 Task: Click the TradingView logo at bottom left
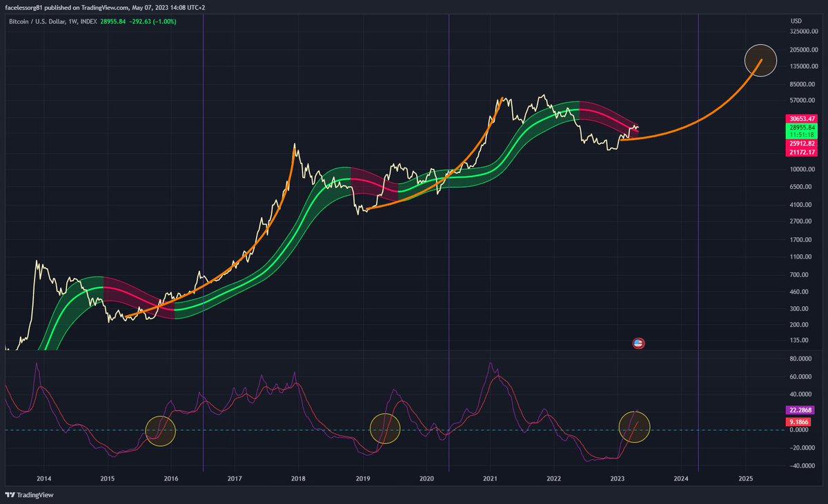tap(29, 495)
